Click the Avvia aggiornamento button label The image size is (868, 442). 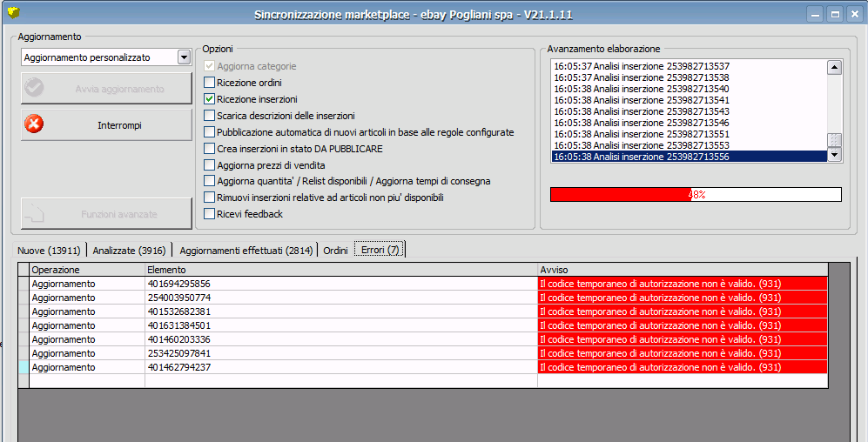pyautogui.click(x=119, y=89)
